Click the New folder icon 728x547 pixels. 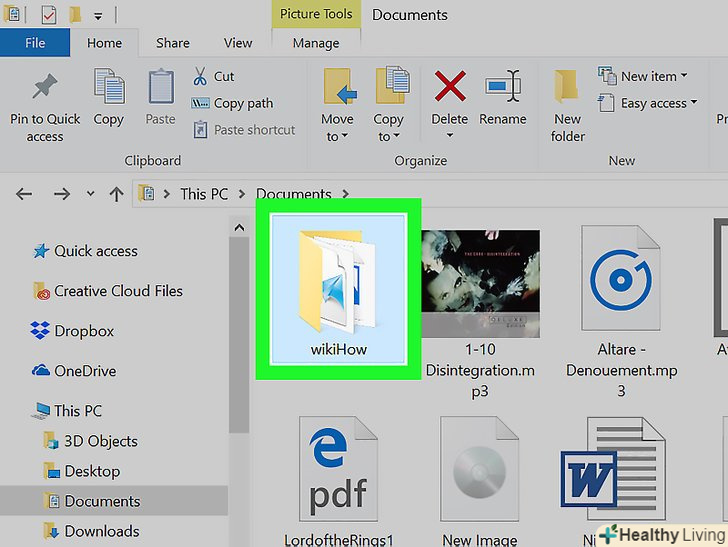[566, 86]
